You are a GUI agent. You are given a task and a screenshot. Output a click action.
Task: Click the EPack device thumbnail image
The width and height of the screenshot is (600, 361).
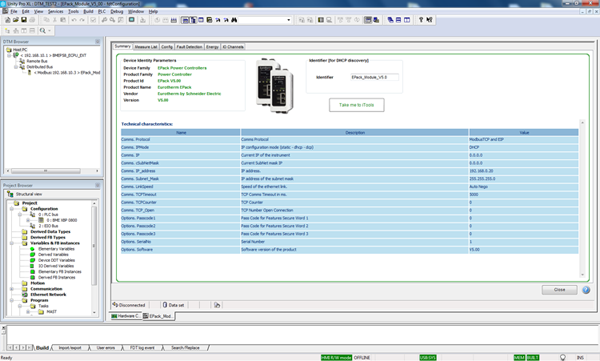tap(275, 85)
